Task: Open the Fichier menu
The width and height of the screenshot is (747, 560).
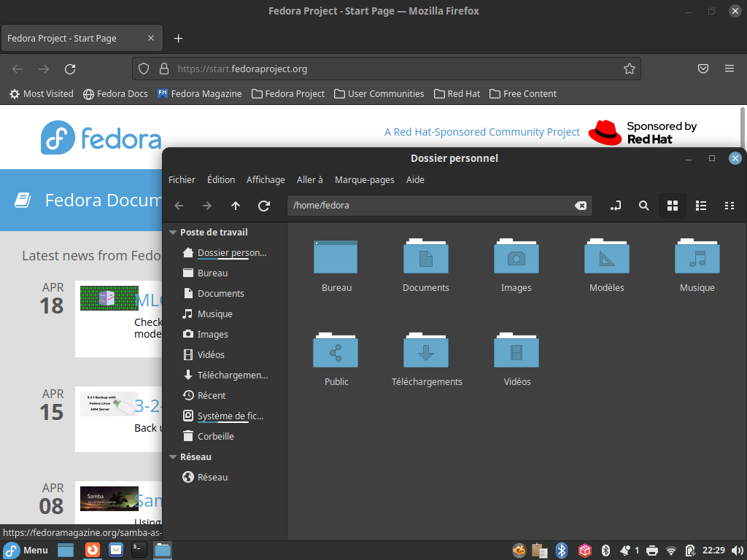Action: [x=182, y=180]
